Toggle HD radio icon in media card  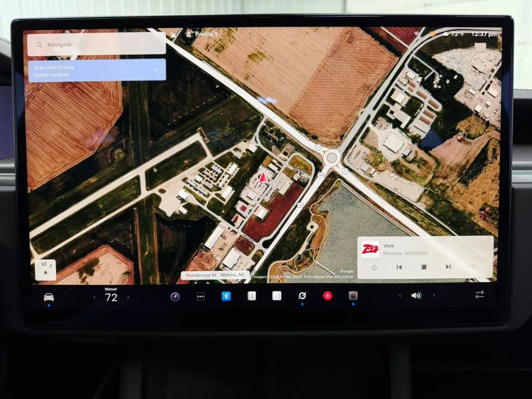(473, 267)
